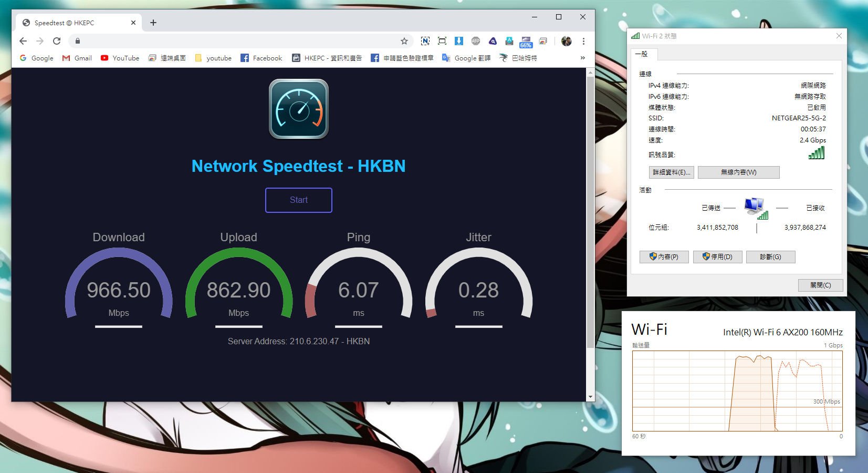The width and height of the screenshot is (868, 473).
Task: Click the Network Speedtest - HKBN heading
Action: [299, 166]
